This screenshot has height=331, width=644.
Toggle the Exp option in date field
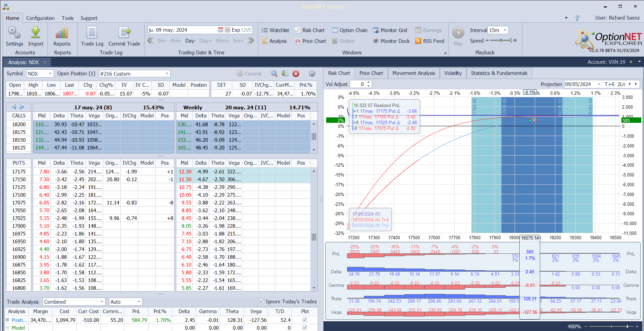tap(236, 30)
